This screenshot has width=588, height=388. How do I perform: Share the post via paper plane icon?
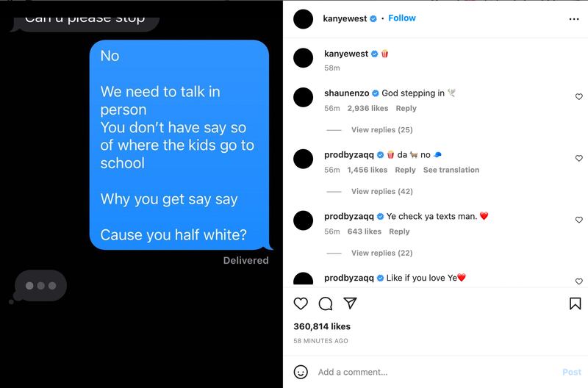tap(350, 303)
